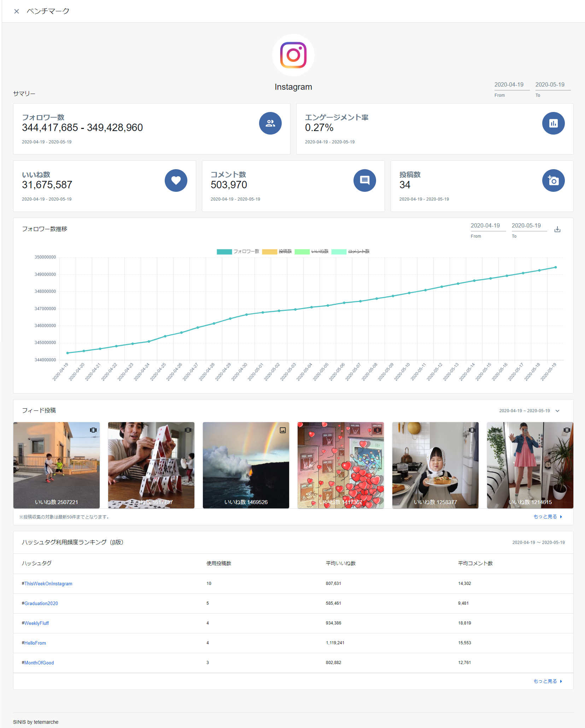Close the benchmark panel with X icon
Screen dimensions: 585x728
16,11
